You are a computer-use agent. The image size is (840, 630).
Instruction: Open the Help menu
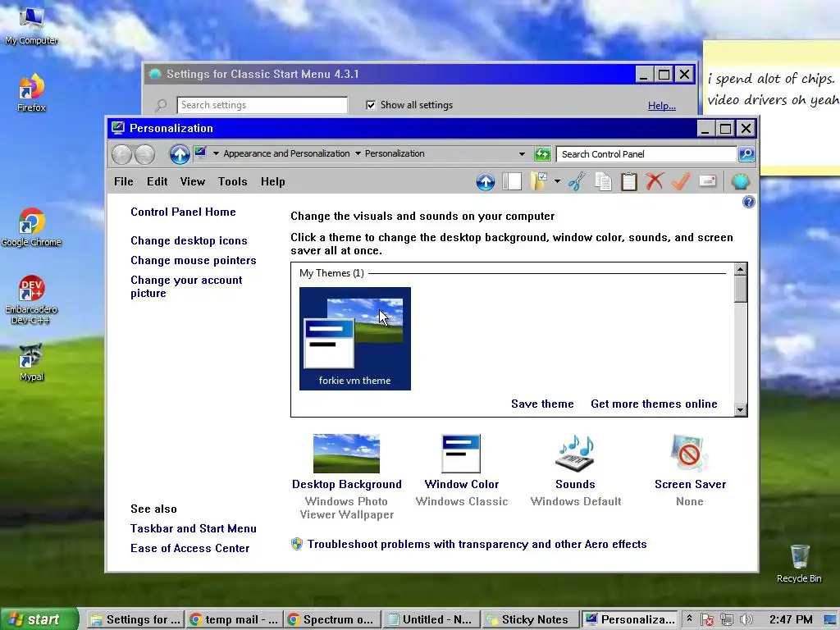(272, 181)
